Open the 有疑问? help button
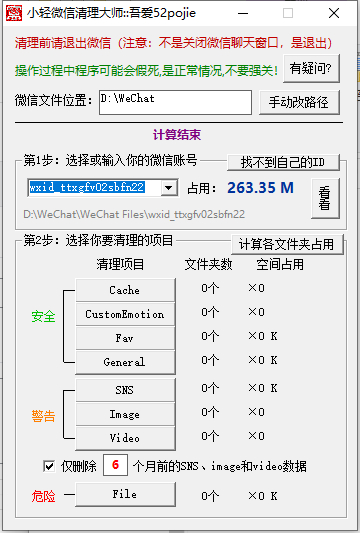The height and width of the screenshot is (533, 360). 311,68
